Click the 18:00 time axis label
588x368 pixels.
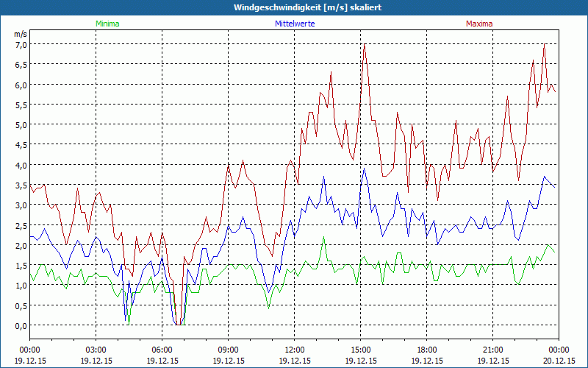click(427, 350)
